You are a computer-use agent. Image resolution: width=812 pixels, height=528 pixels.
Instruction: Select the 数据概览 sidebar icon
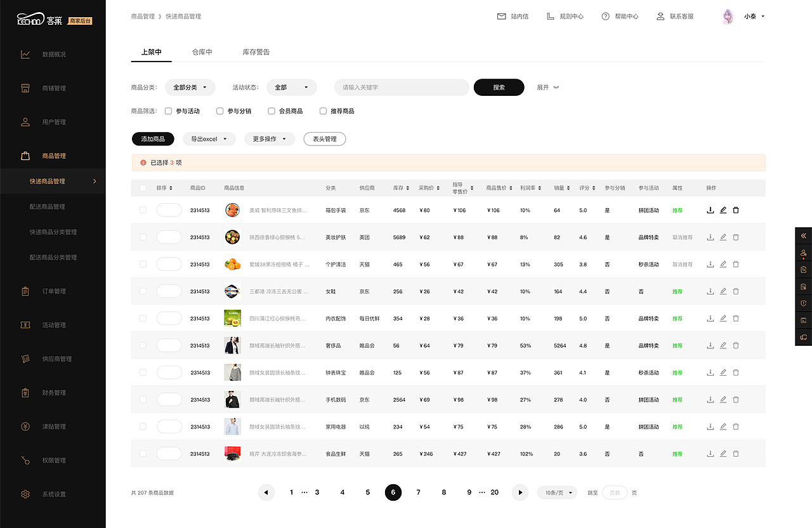tap(25, 54)
